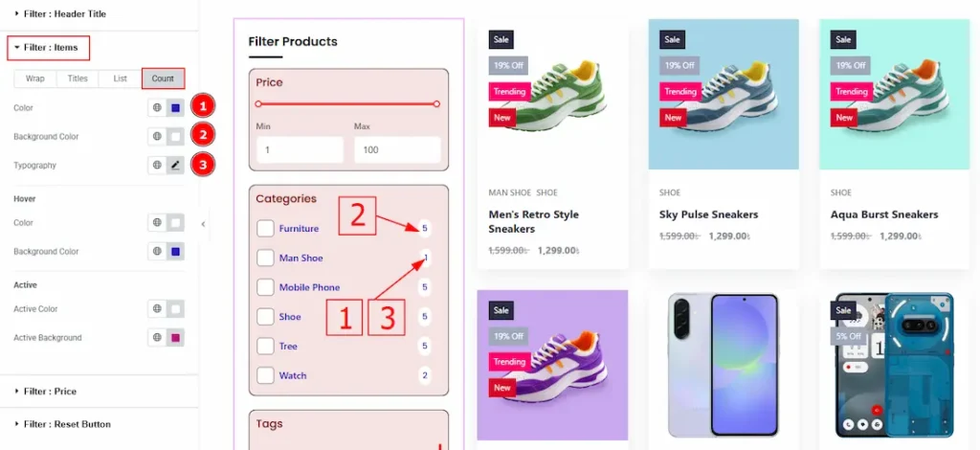Click the globe icon for Hover Color
The image size is (980, 450).
click(x=157, y=222)
